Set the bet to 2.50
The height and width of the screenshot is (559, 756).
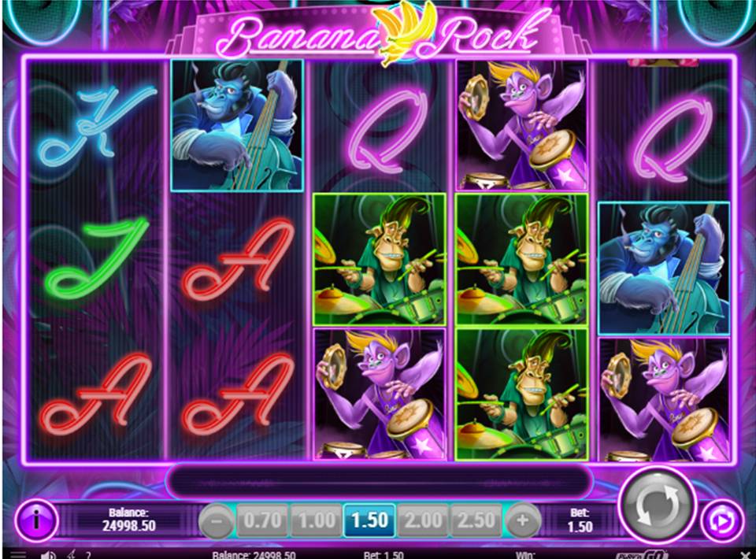(x=476, y=520)
